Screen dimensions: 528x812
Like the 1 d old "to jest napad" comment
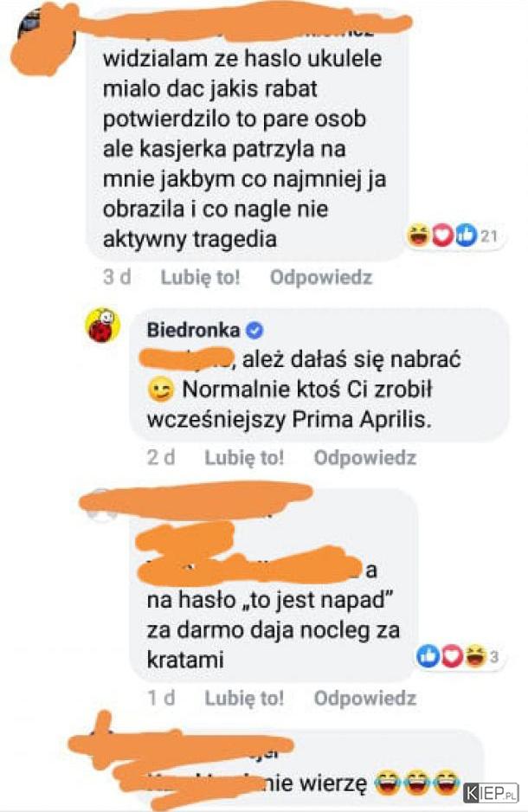[x=244, y=698]
